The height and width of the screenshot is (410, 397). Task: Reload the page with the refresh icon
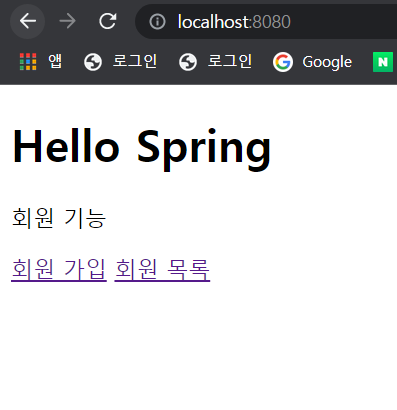(x=108, y=21)
